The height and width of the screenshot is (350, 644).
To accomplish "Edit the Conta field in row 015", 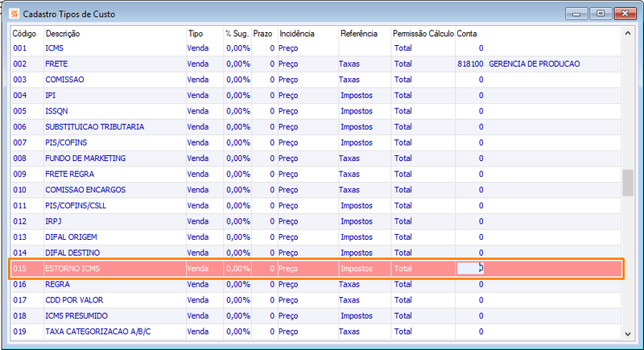I will (x=470, y=269).
